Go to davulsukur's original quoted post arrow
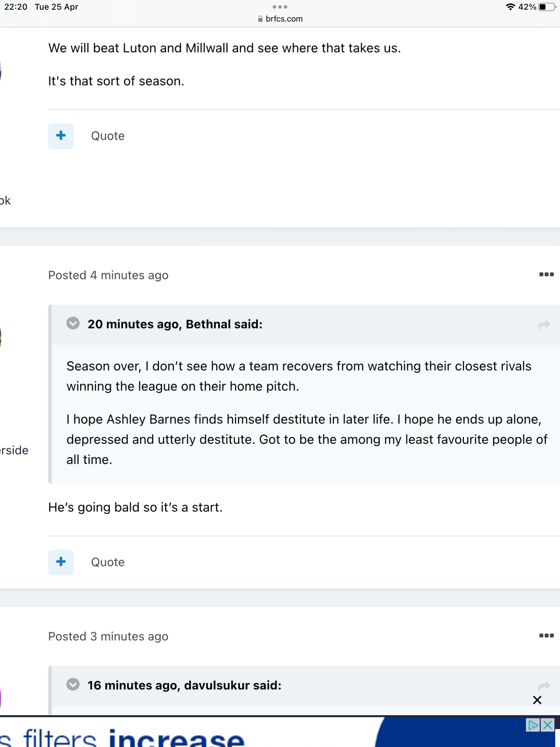Screen dimensions: 560x747 click(x=544, y=686)
